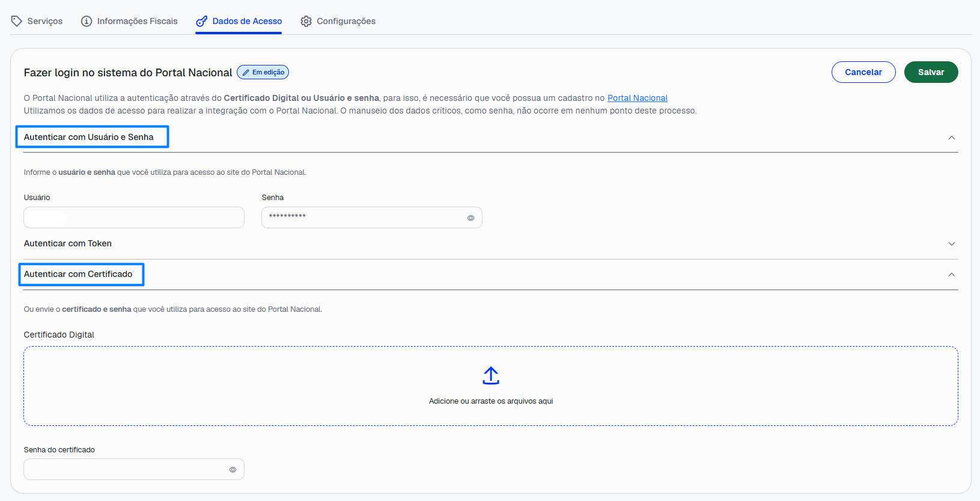Focus the Usuário input field
980x501 pixels.
pyautogui.click(x=134, y=217)
